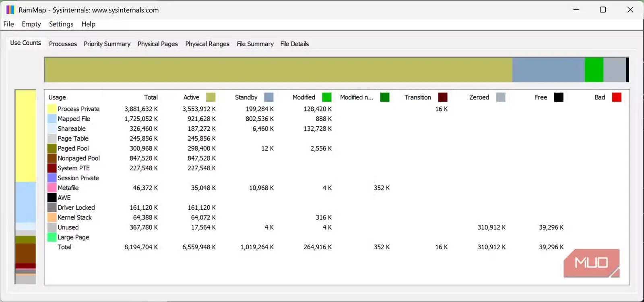Viewport: 644px width, 302px height.
Task: Click the Active segment of the memory bar
Action: pyautogui.click(x=278, y=70)
